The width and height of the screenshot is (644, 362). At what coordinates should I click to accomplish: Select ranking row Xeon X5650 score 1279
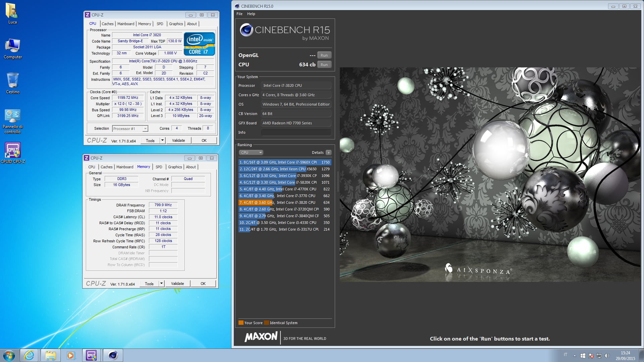285,169
